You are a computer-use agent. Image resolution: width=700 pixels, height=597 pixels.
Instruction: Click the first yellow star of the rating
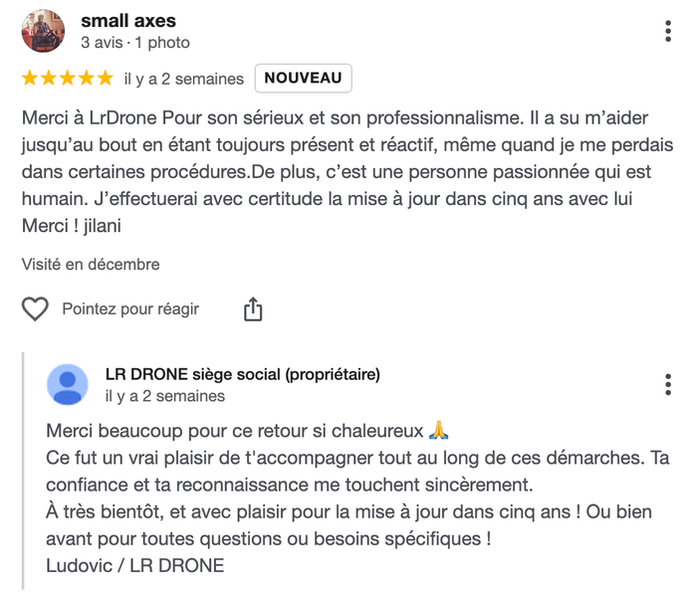pos(30,79)
